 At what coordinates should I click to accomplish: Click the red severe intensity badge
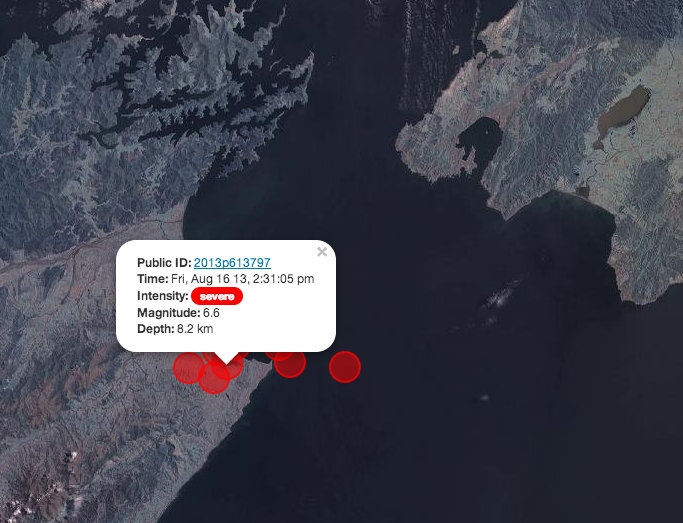[217, 296]
